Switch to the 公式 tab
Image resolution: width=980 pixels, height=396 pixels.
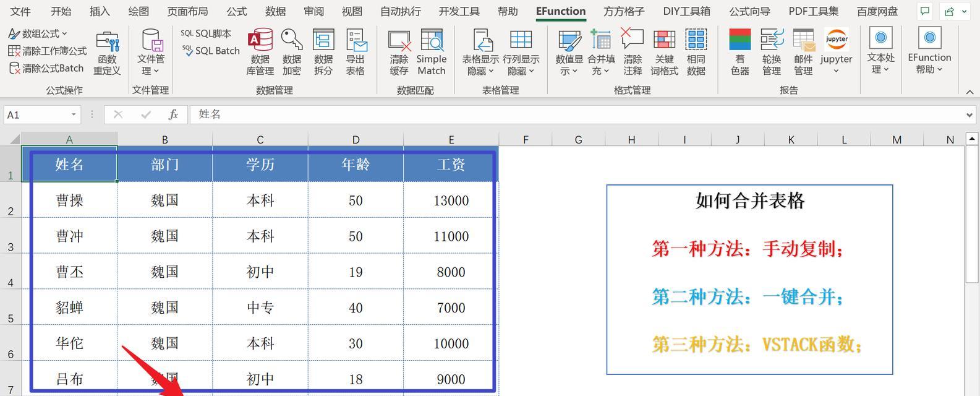pos(237,11)
